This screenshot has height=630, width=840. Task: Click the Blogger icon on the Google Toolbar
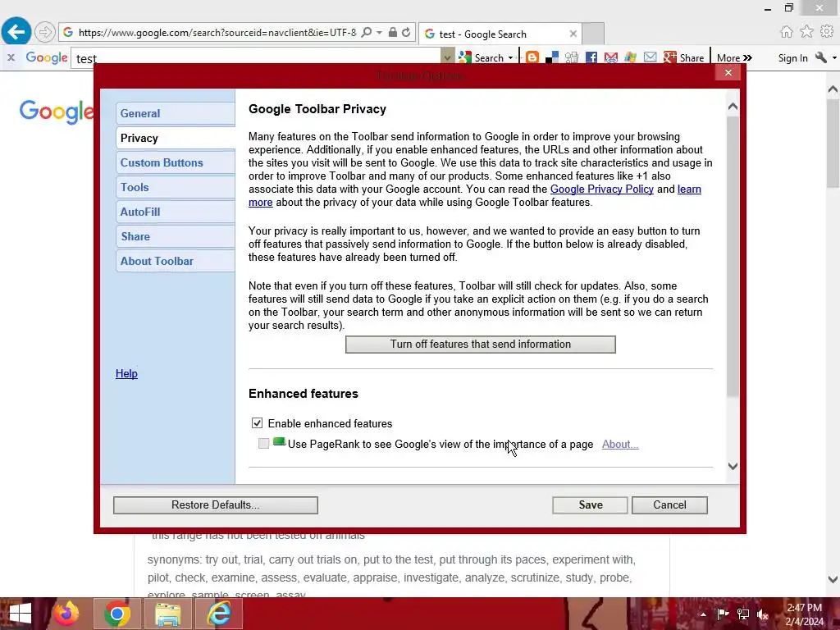[532, 57]
